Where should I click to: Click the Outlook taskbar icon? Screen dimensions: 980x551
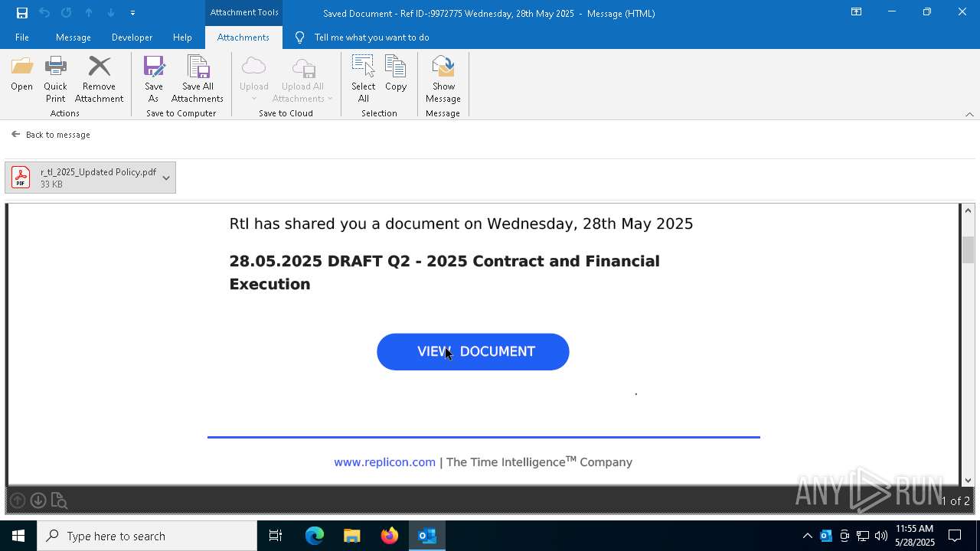pyautogui.click(x=427, y=536)
